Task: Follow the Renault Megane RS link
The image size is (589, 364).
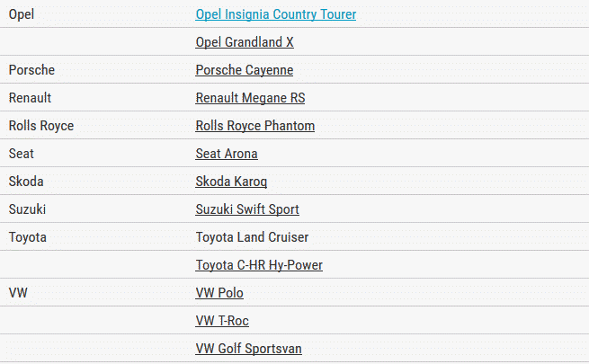Action: coord(250,98)
